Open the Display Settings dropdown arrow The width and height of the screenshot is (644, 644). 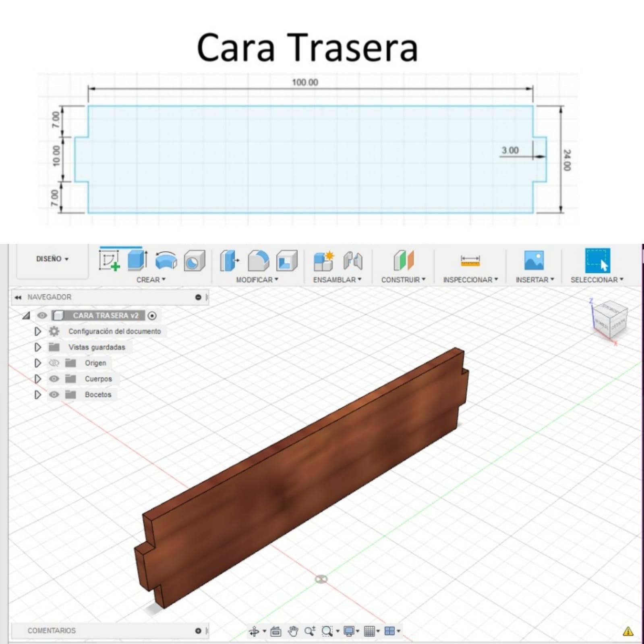[358, 631]
